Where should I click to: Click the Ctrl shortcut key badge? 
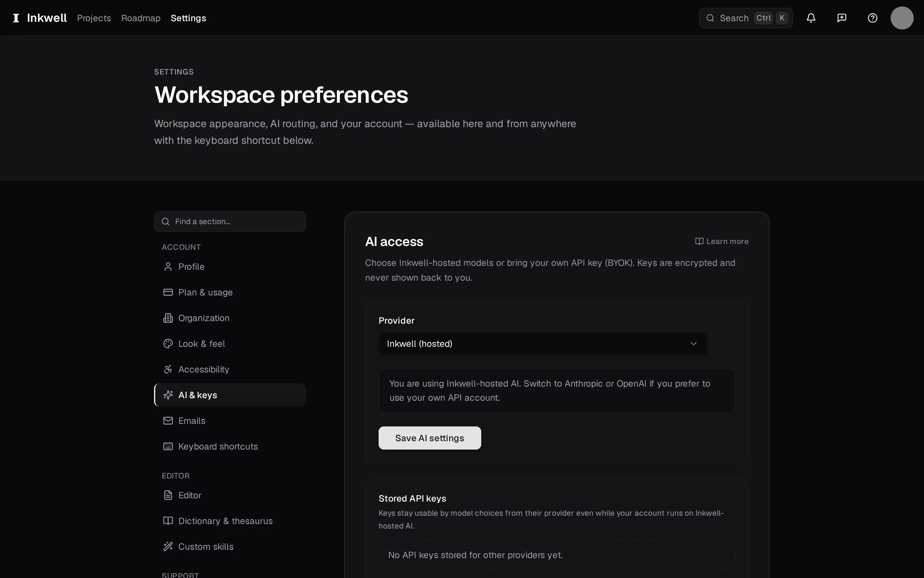pyautogui.click(x=764, y=18)
